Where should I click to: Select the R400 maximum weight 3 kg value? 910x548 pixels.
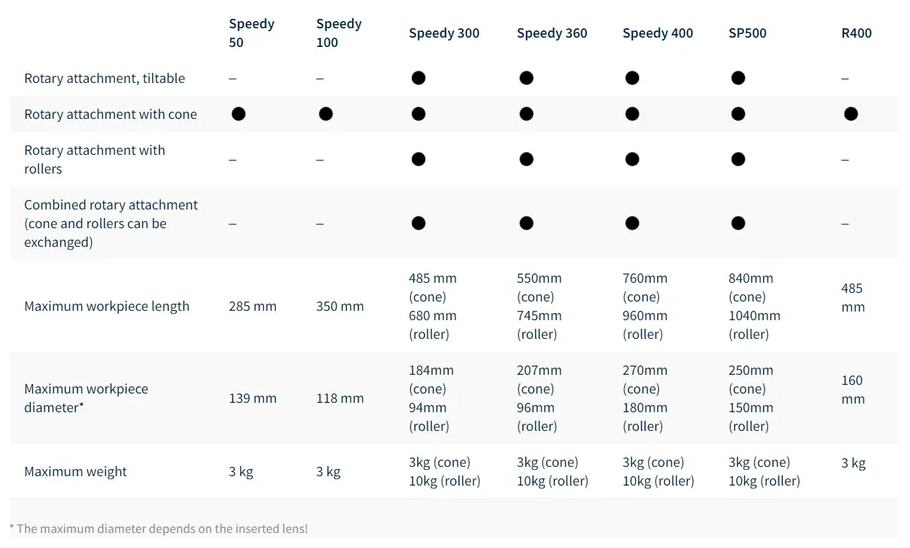(x=853, y=463)
